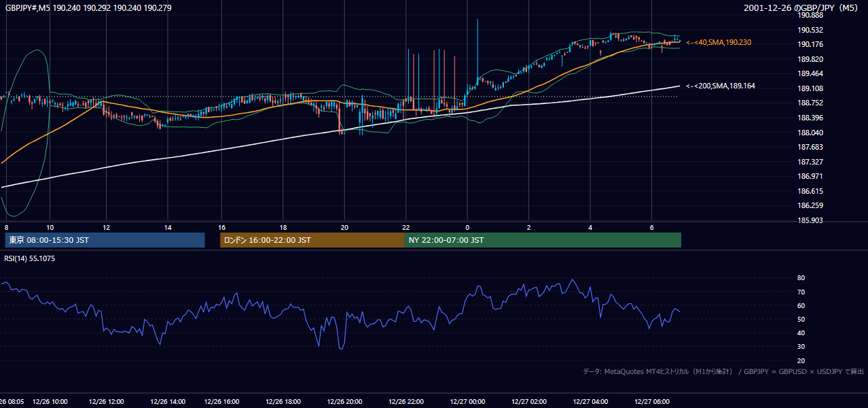Click the NY 22:00-07:00 JST session bar
Viewport: 868px width, 408px height.
[543, 240]
